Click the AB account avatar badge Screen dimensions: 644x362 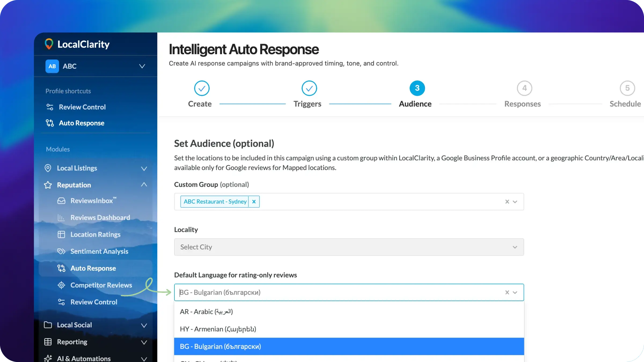tap(52, 66)
